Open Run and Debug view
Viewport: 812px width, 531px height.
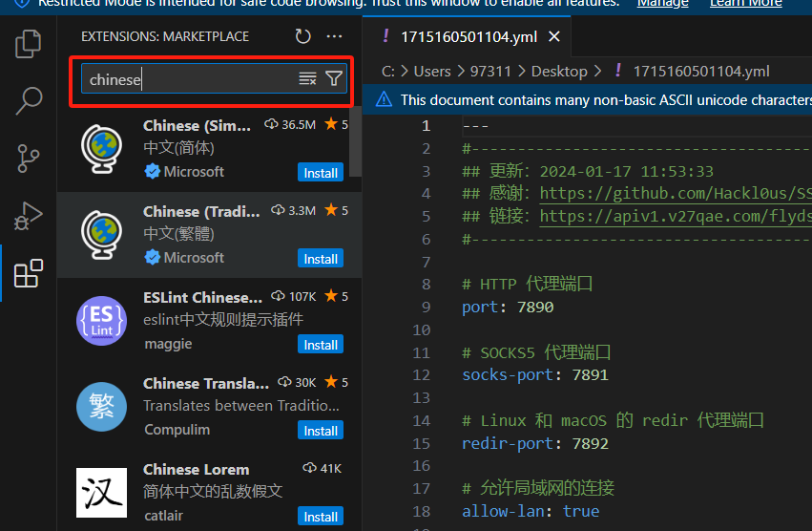28,215
